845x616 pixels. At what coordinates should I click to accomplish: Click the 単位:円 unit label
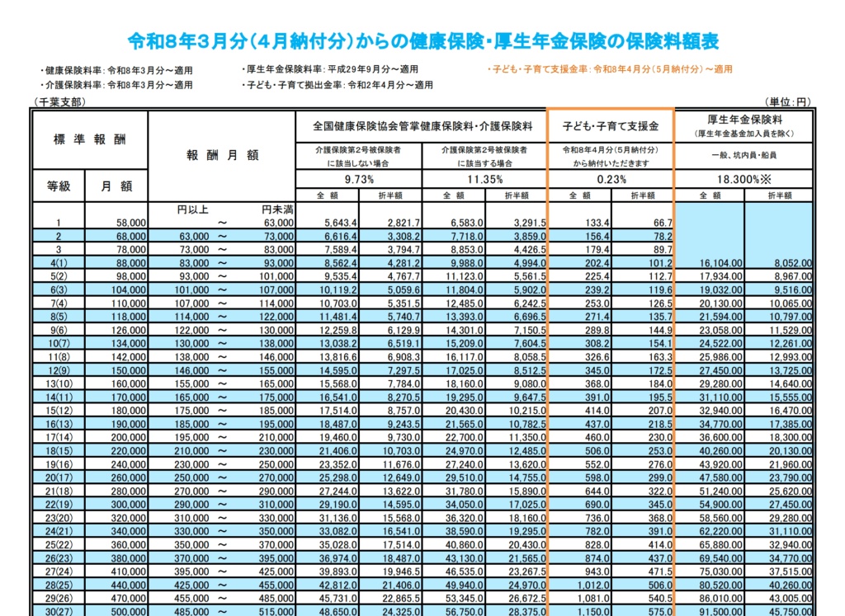pyautogui.click(x=790, y=102)
